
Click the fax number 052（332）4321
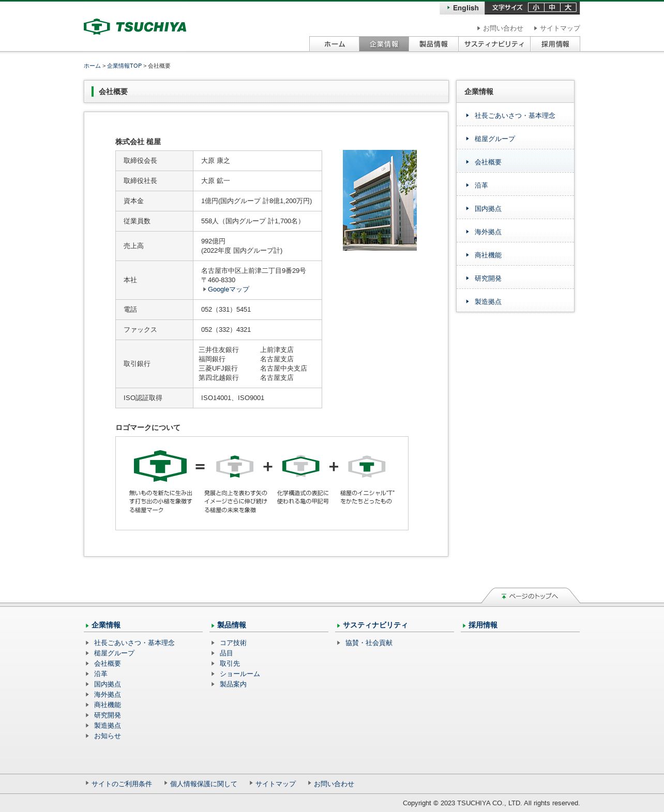tap(226, 330)
